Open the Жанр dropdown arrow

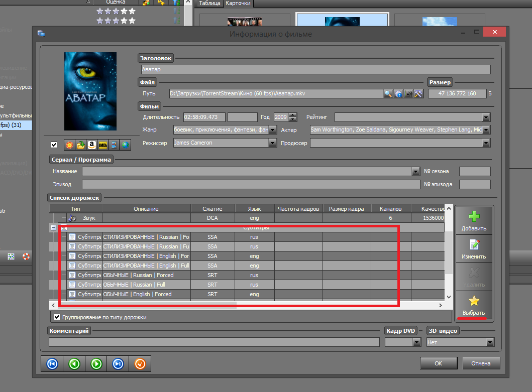point(272,130)
